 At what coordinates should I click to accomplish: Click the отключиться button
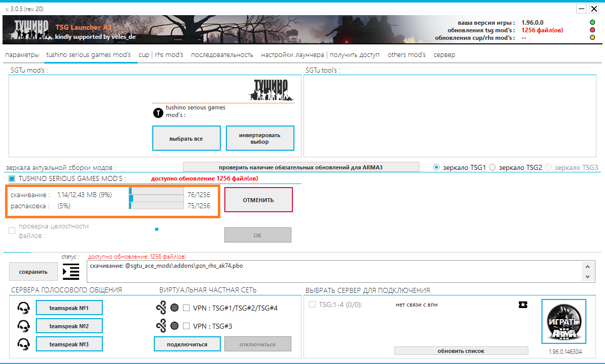pos(258,344)
